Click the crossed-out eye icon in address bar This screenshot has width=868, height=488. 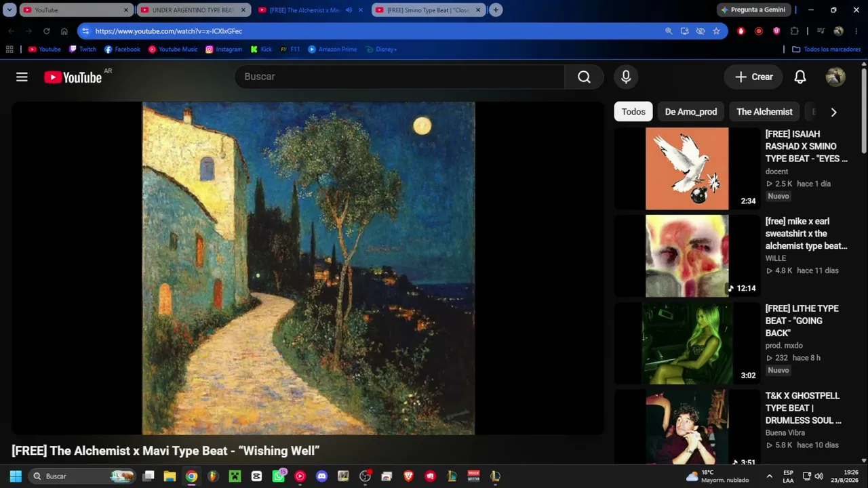pos(701,31)
